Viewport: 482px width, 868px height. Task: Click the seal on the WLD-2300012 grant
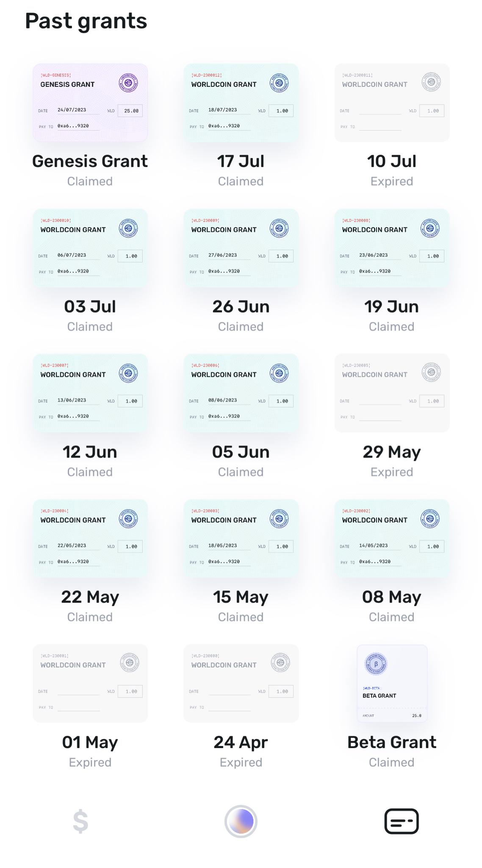point(279,83)
